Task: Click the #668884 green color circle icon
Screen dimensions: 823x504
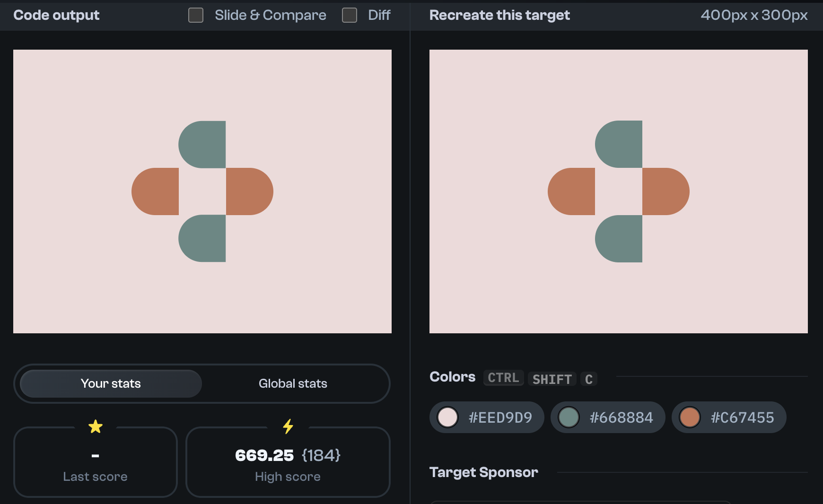Action: click(569, 417)
